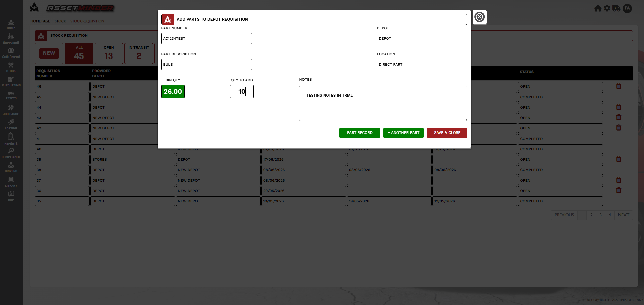Delete requisition 46 with trash icon
644x305 pixels.
click(618, 86)
